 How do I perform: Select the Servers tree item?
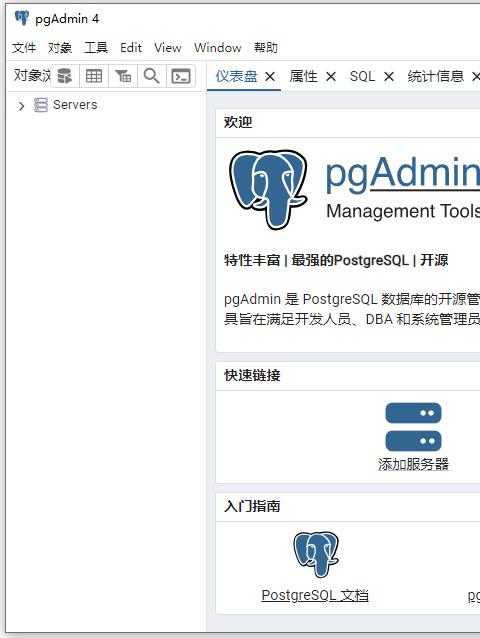(x=75, y=105)
